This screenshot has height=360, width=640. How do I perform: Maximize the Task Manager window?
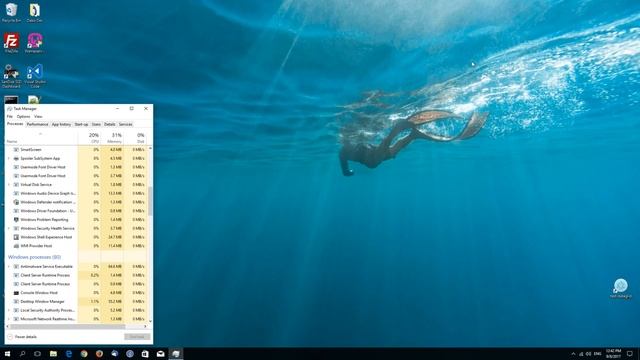pos(131,109)
